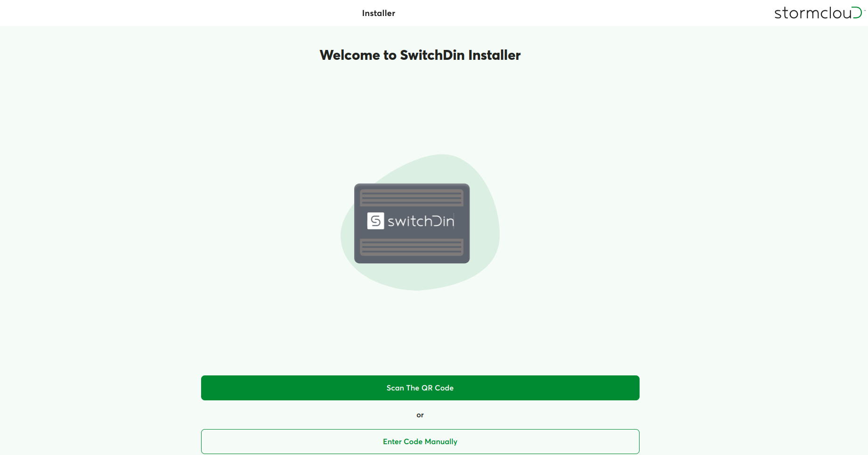The height and width of the screenshot is (455, 868).
Task: Click the "or" separator text
Action: click(420, 415)
